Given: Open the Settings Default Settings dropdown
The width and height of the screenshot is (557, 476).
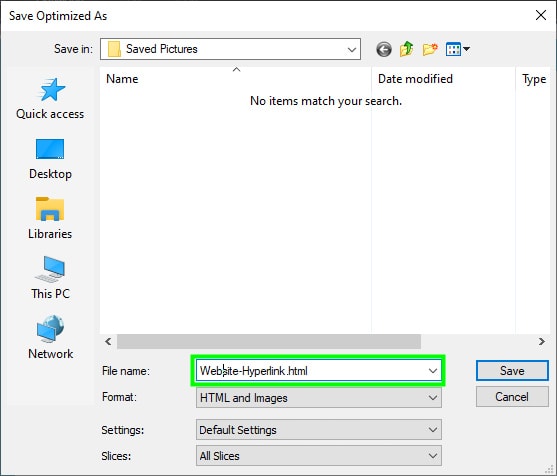Looking at the screenshot, I should click(319, 430).
